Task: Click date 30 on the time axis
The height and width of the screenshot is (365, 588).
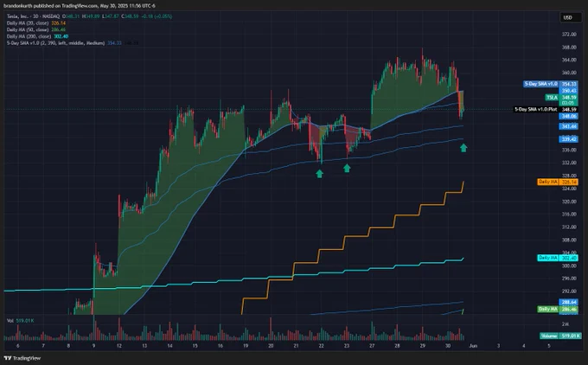Action: (x=448, y=346)
